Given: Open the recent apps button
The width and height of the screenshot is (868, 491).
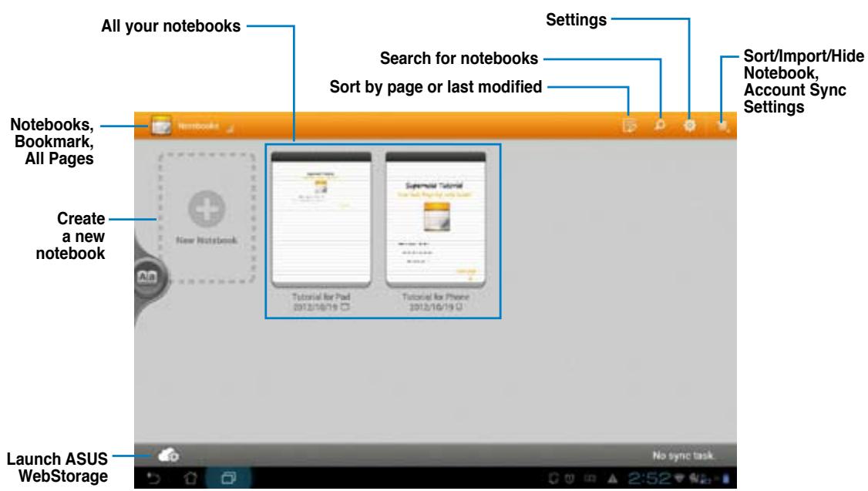Looking at the screenshot, I should pyautogui.click(x=230, y=479).
